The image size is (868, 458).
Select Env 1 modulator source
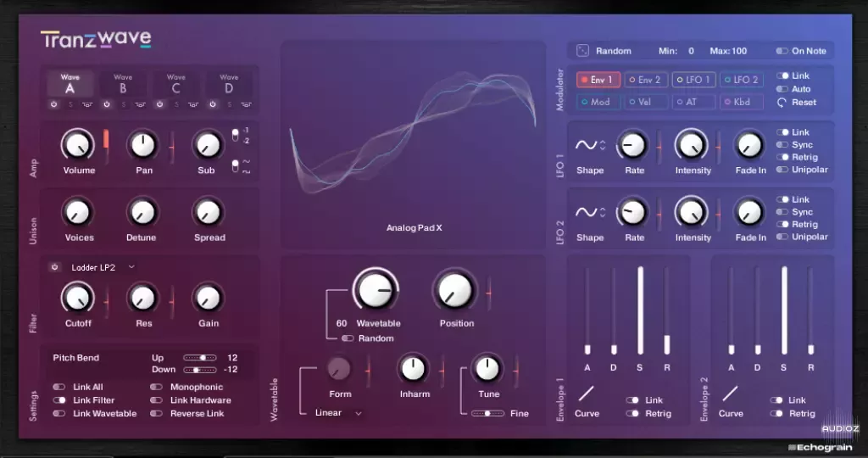[x=598, y=80]
